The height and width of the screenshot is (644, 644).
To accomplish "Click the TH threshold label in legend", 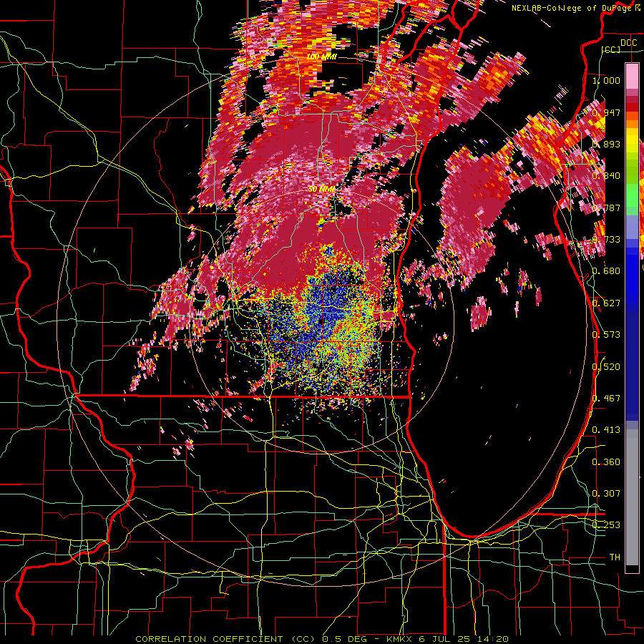I will [615, 557].
